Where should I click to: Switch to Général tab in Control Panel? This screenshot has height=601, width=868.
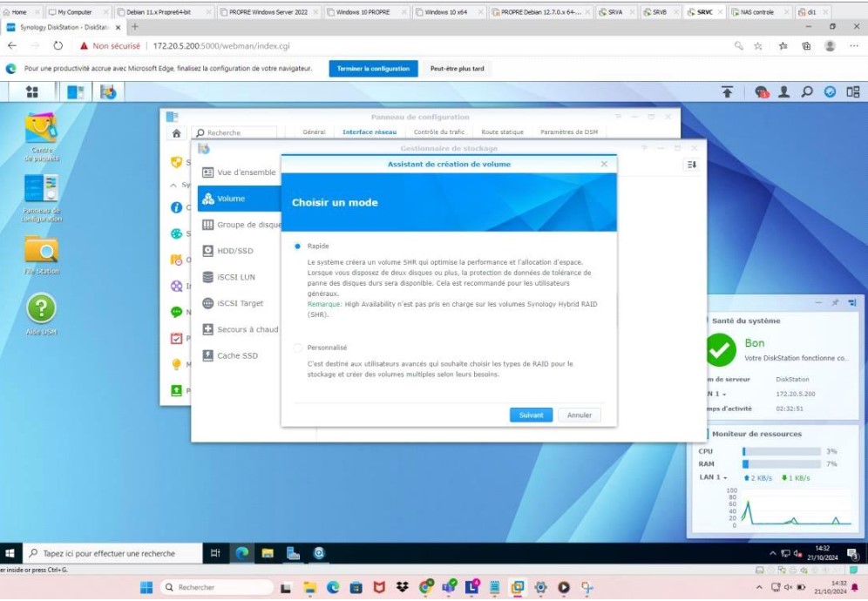(x=314, y=132)
